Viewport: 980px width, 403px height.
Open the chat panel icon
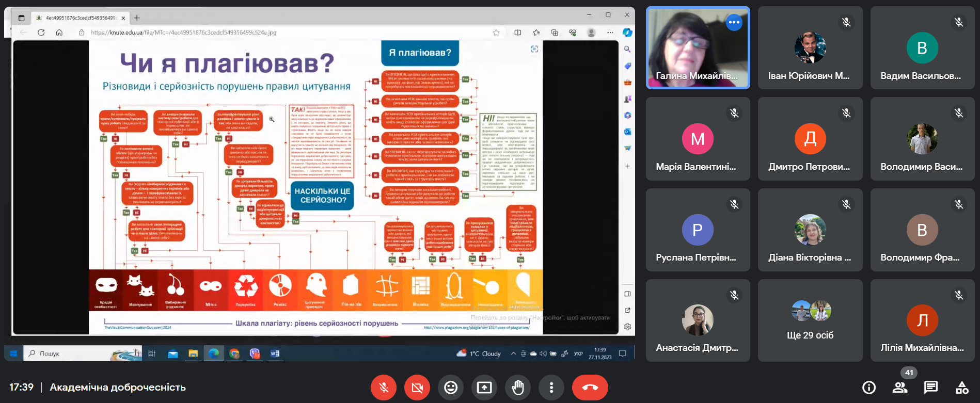931,388
